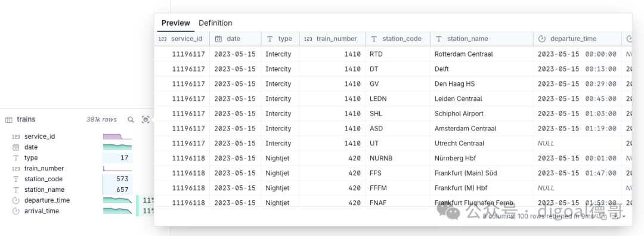Click the Nürnberg Hbf cell

point(482,158)
